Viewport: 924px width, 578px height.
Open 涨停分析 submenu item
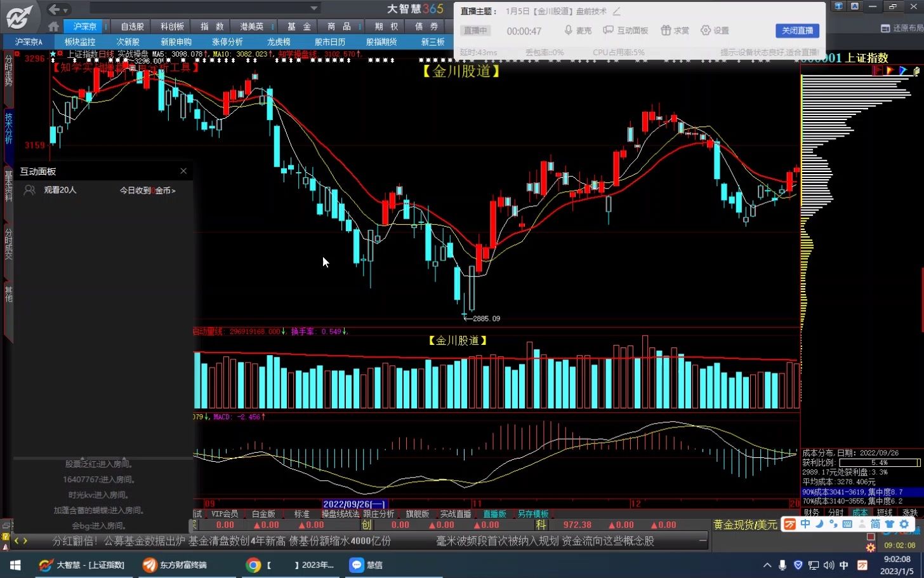coord(227,42)
